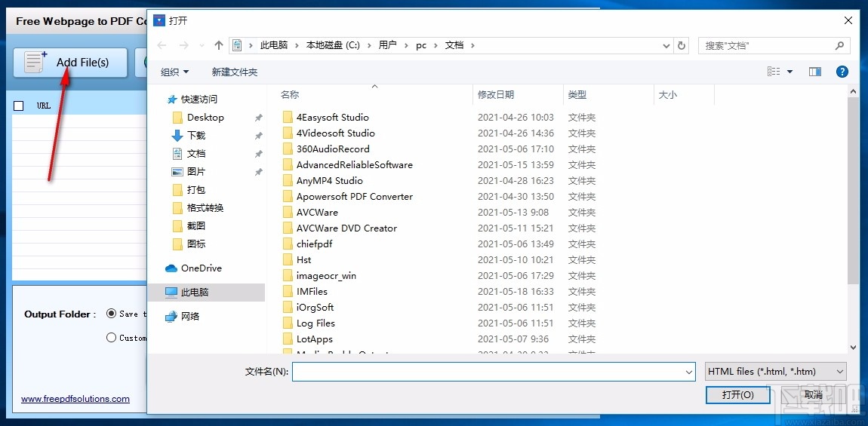868x426 pixels.
Task: Sort by 修改日期 column header
Action: [518, 94]
